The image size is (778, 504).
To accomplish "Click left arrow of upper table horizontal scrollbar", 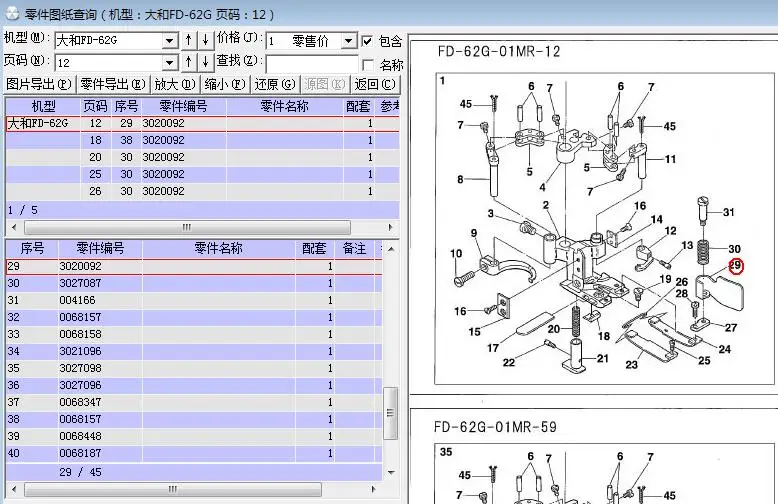I will pyautogui.click(x=14, y=228).
